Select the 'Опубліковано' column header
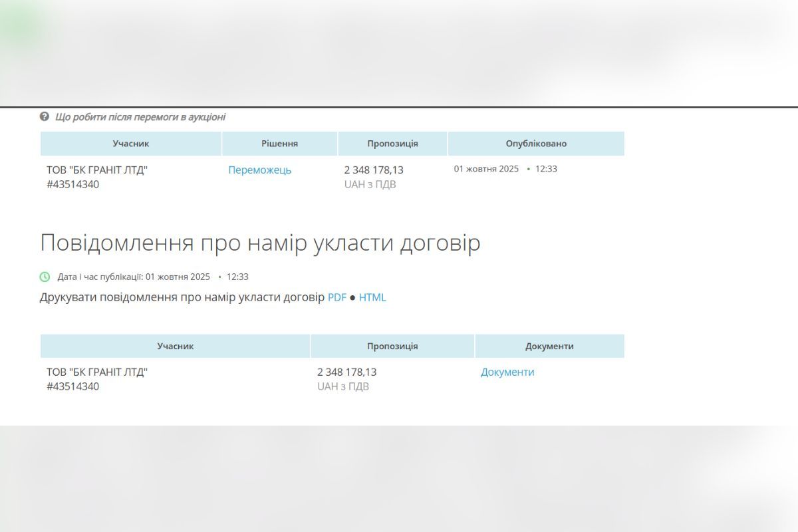798x532 pixels. (536, 143)
